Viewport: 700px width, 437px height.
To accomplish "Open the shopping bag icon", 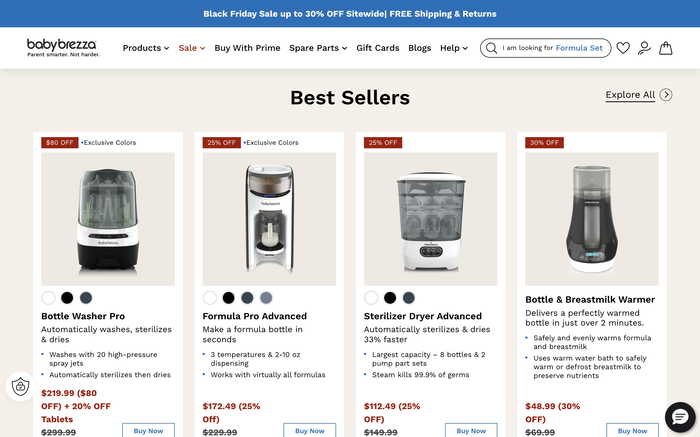I will tap(666, 48).
